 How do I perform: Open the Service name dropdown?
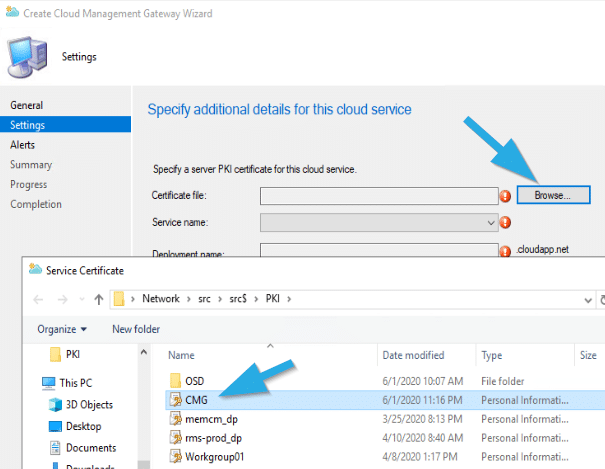point(379,222)
